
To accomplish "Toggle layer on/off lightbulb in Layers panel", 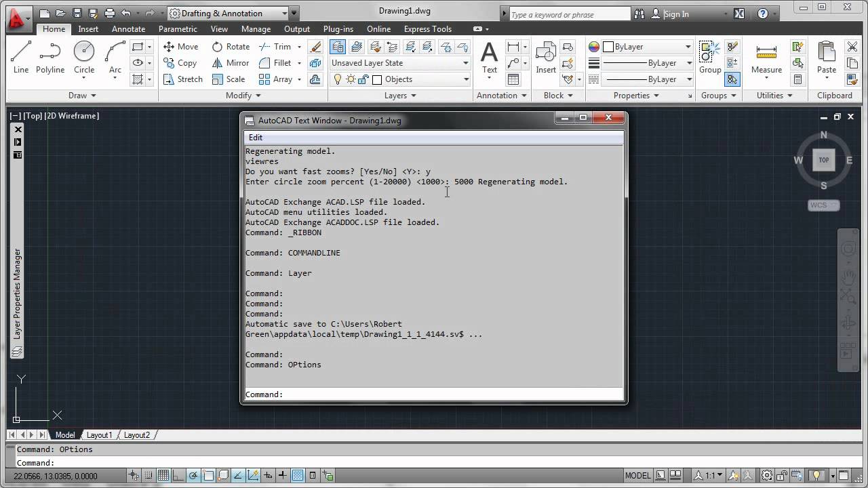I will point(338,79).
